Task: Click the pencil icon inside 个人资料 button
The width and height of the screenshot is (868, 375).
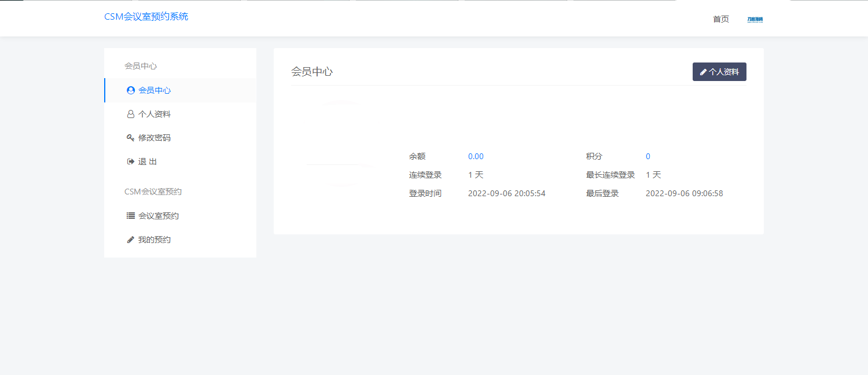Action: [x=704, y=71]
